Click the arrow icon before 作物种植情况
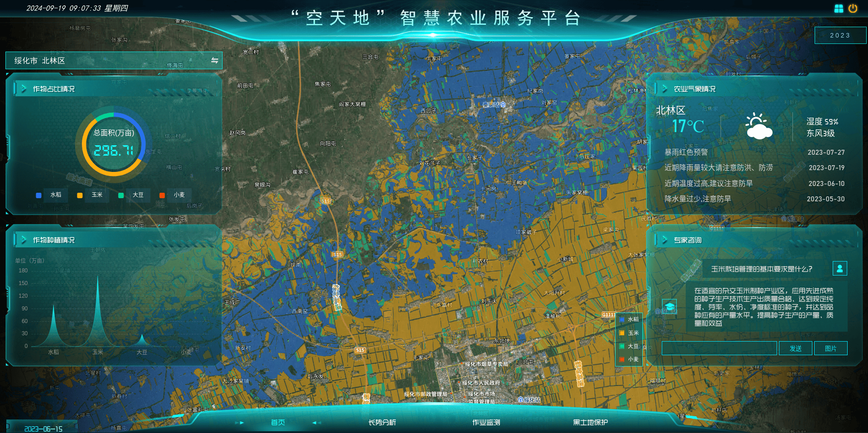This screenshot has width=868, height=433. [x=24, y=240]
